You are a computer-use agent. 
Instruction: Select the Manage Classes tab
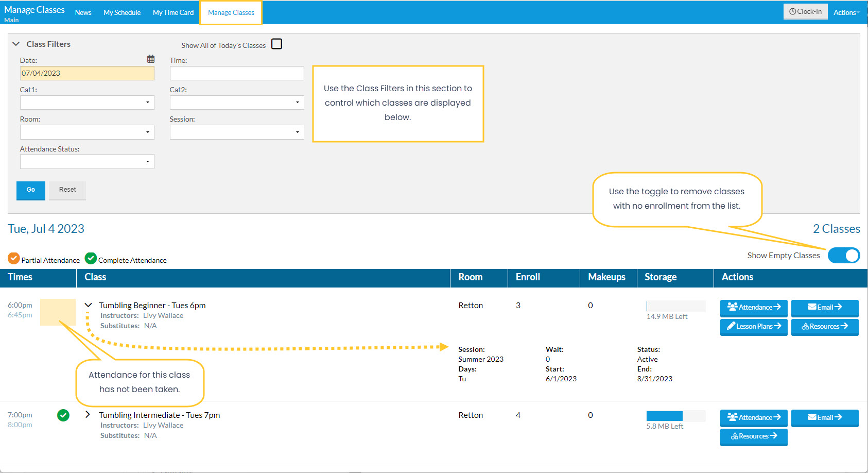[x=231, y=12]
